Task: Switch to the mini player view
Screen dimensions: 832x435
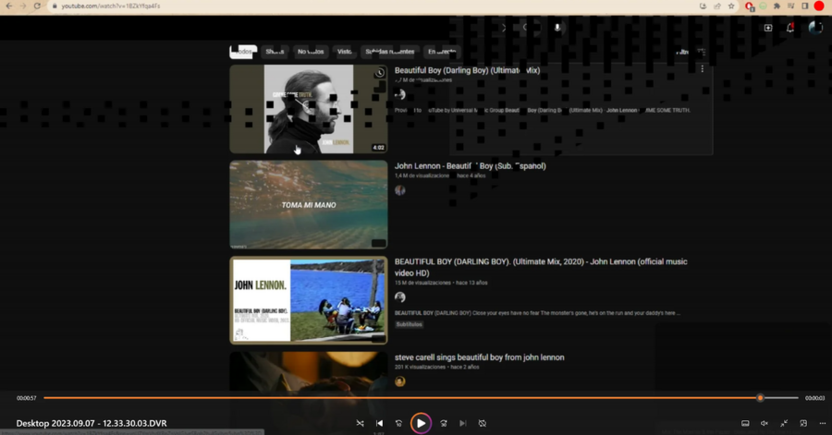Action: tap(803, 423)
